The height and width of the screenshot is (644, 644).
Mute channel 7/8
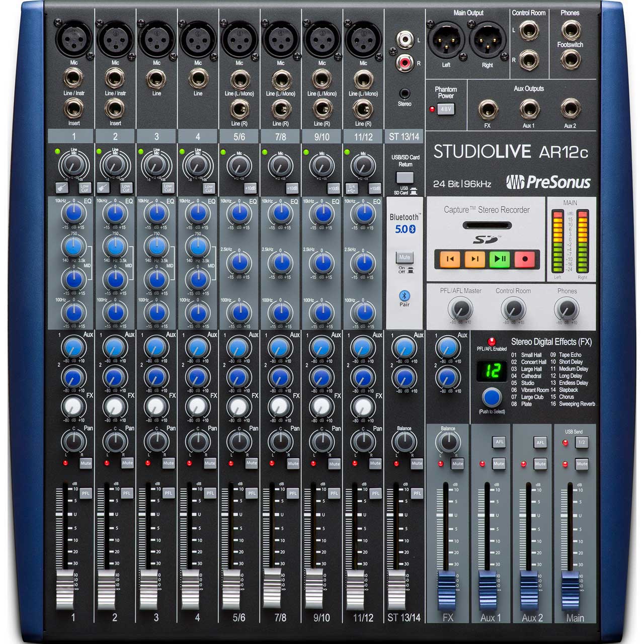click(x=293, y=463)
